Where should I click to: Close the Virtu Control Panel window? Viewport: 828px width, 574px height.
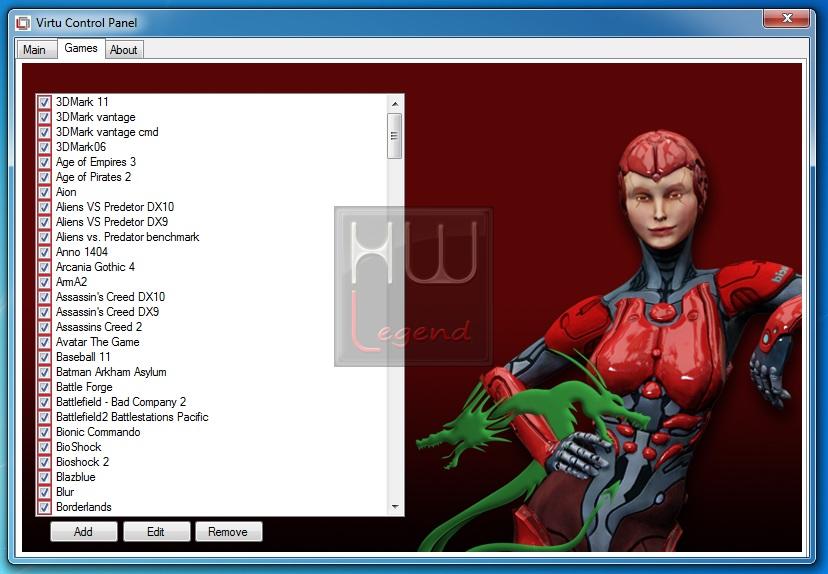[786, 18]
